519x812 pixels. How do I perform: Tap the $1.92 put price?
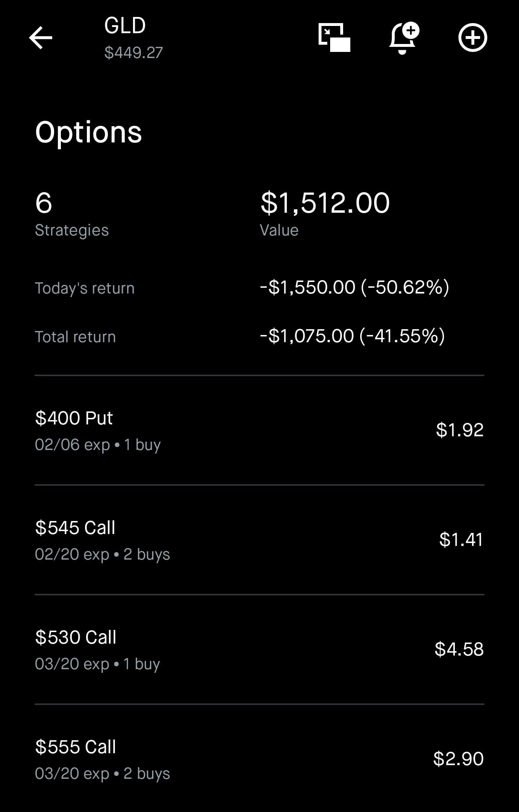[460, 430]
